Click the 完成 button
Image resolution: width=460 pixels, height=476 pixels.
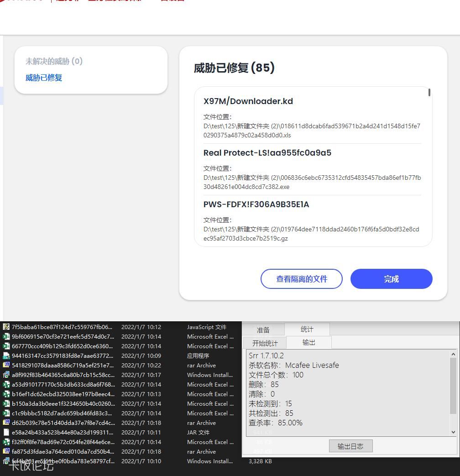[391, 279]
